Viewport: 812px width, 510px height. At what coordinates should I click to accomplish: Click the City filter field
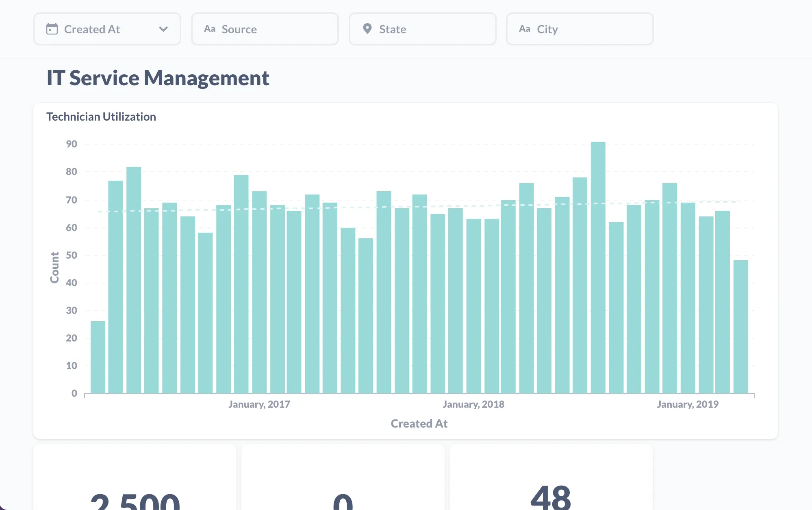click(580, 29)
